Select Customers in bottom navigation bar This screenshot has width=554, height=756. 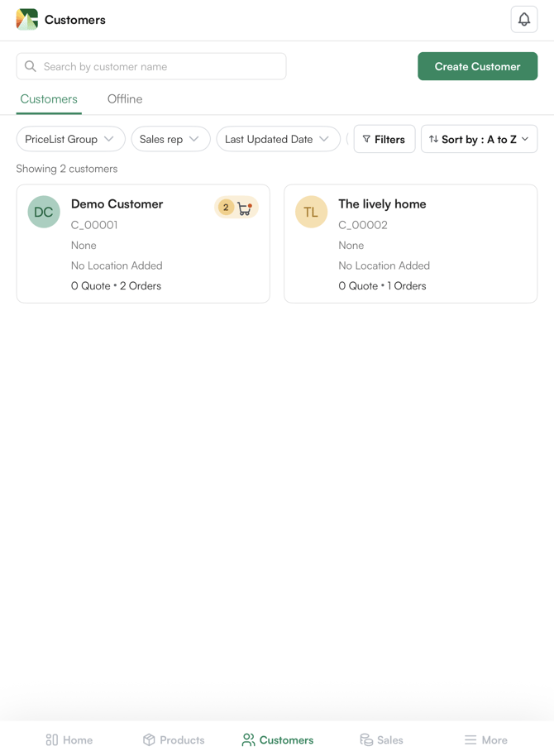click(277, 739)
